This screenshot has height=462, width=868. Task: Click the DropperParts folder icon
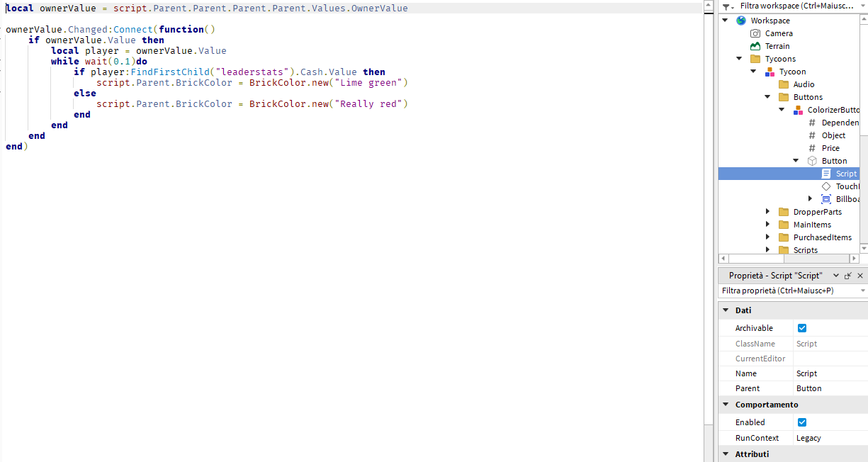784,212
